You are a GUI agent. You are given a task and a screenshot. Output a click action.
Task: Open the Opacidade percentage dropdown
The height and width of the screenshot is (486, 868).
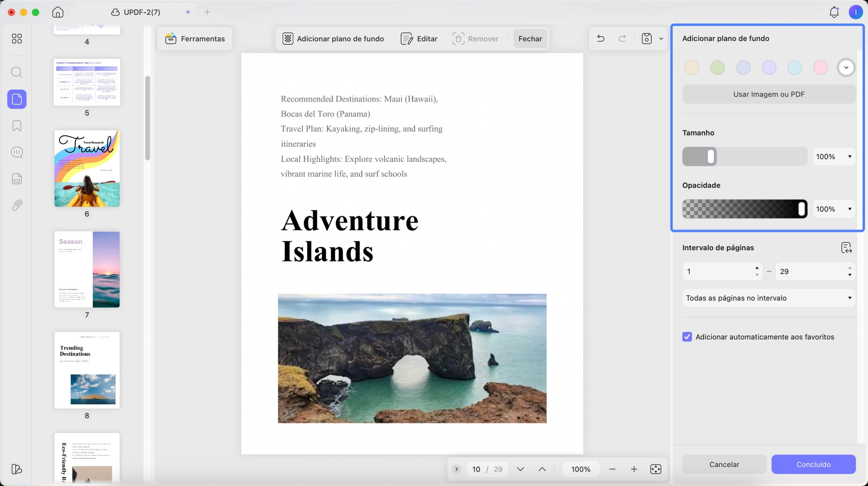click(x=834, y=209)
